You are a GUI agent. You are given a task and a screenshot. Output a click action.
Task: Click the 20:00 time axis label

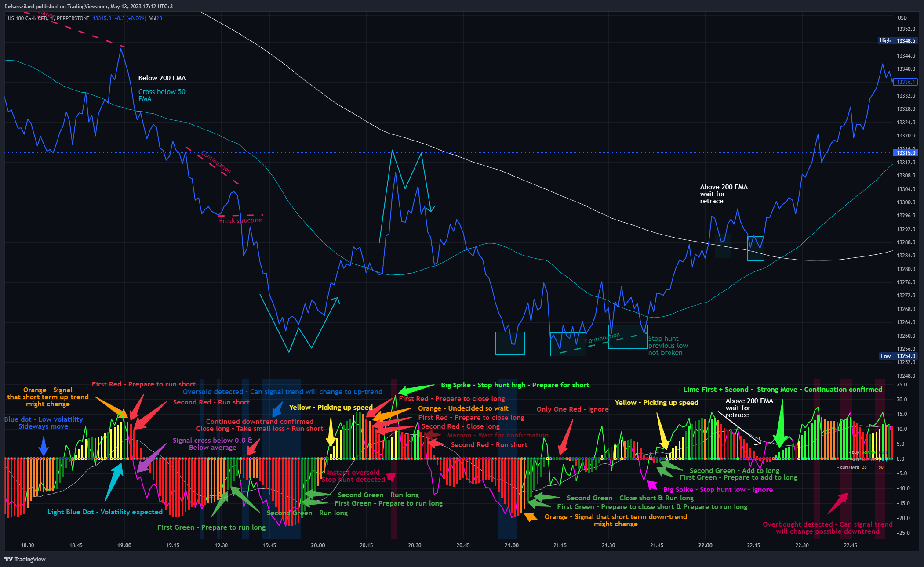point(318,545)
